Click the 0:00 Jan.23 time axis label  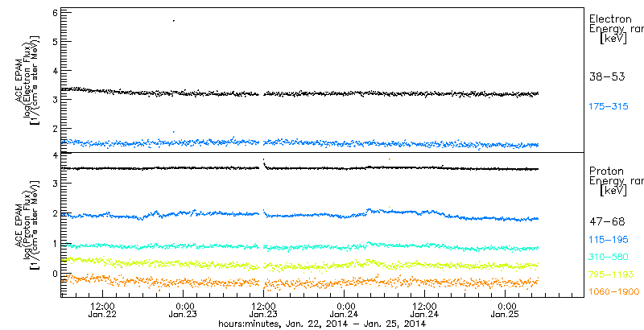point(183,311)
